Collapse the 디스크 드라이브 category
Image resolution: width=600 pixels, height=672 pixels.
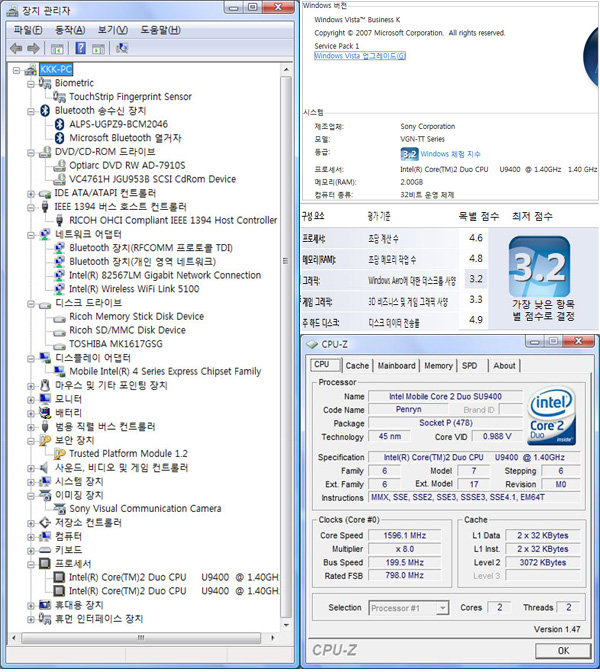coord(31,303)
